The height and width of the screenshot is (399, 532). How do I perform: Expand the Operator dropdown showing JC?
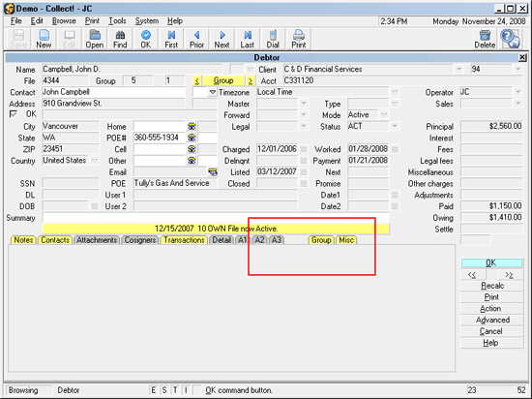click(517, 92)
